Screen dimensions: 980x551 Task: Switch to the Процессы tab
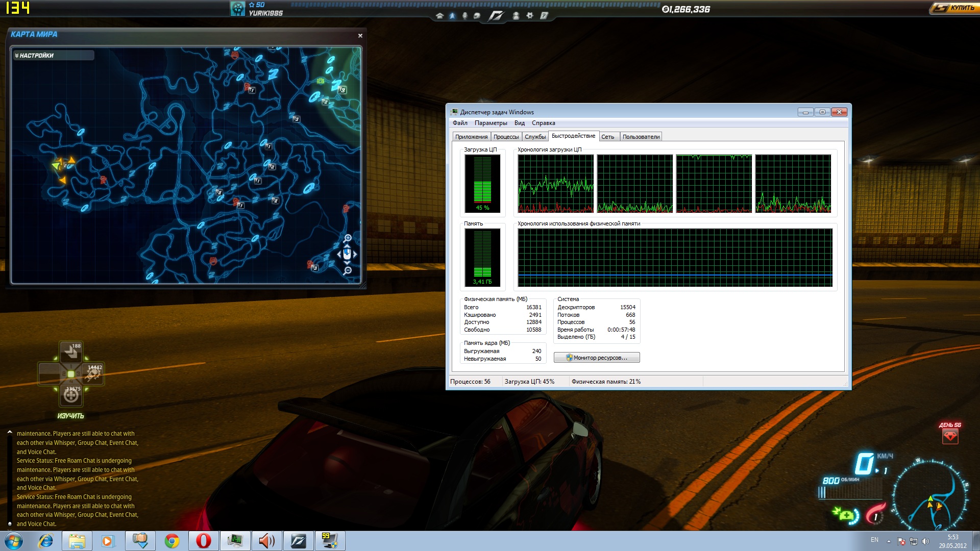[x=506, y=137]
